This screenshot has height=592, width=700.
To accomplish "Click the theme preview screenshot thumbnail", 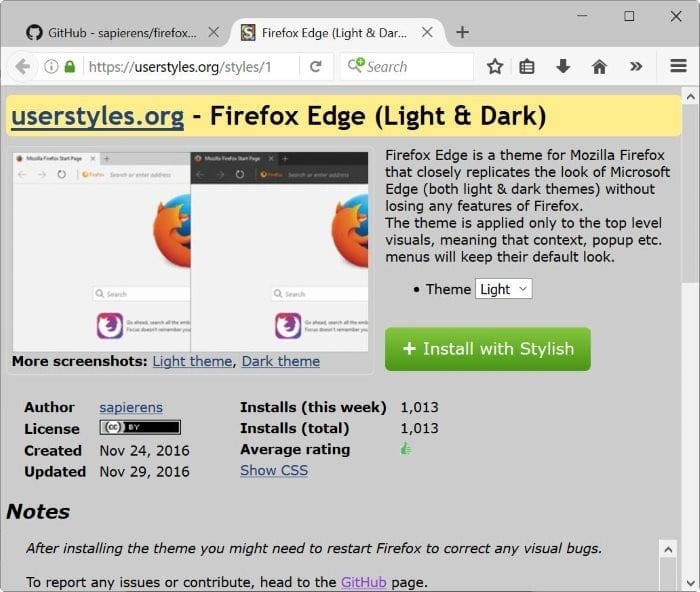I will (x=191, y=252).
